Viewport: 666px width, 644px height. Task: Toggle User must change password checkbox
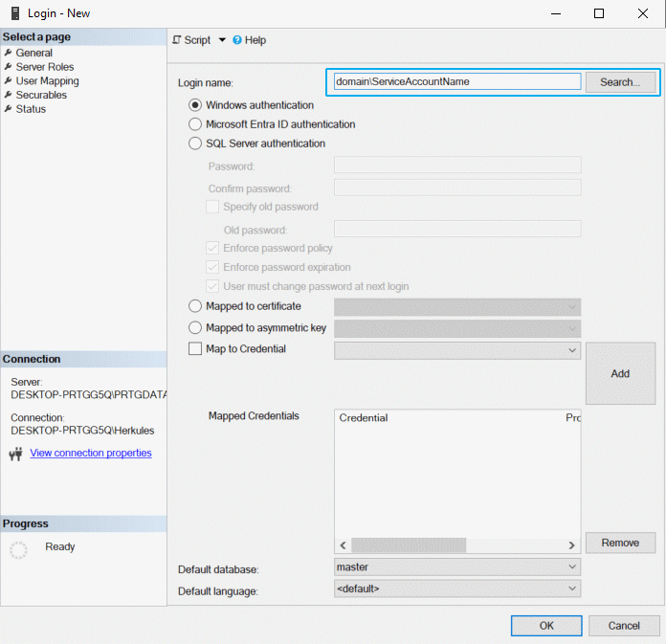click(x=212, y=286)
